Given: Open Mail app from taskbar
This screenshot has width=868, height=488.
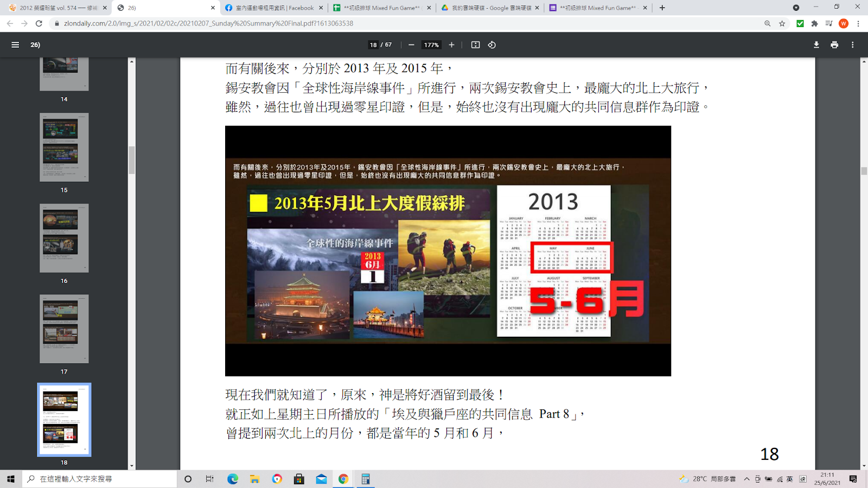Looking at the screenshot, I should [321, 479].
